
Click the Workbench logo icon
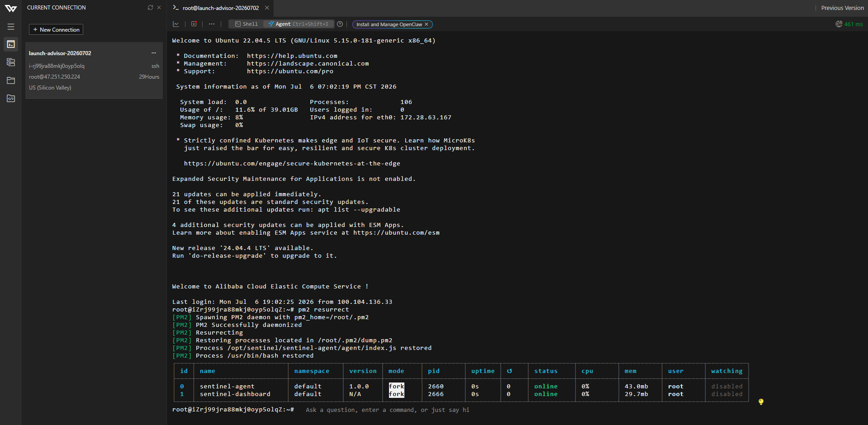point(11,9)
